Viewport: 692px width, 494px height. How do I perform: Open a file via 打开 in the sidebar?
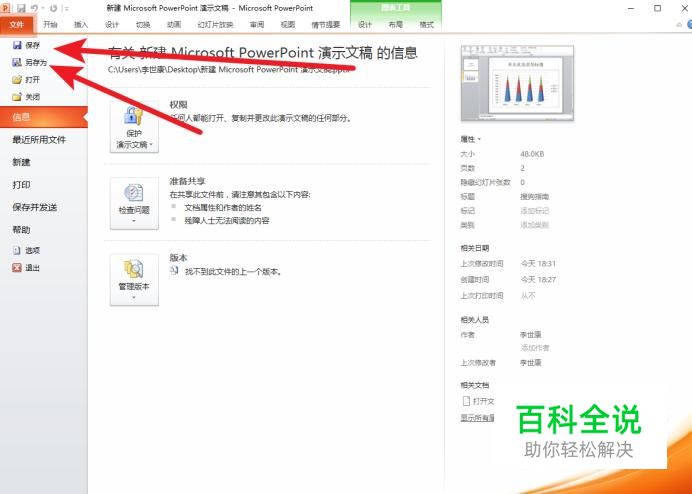coord(26,79)
